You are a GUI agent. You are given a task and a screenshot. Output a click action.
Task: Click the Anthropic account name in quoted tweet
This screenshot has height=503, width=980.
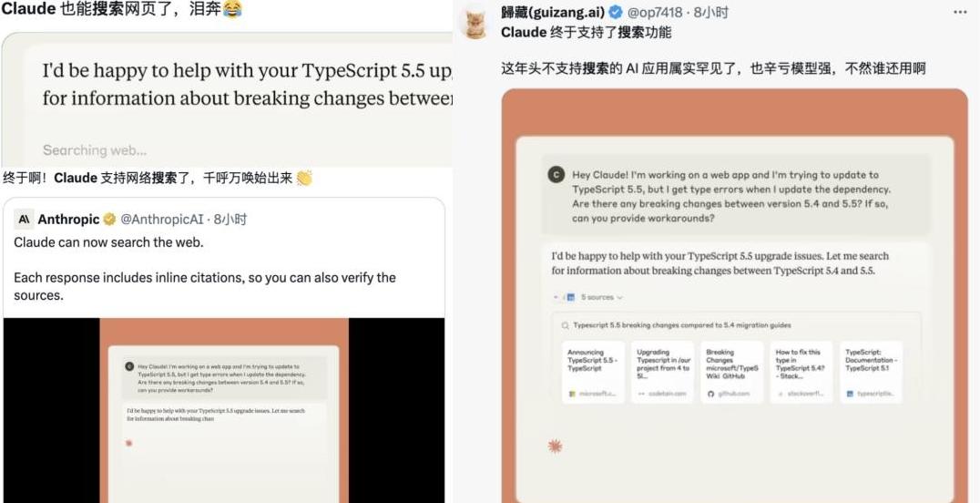[x=68, y=219]
